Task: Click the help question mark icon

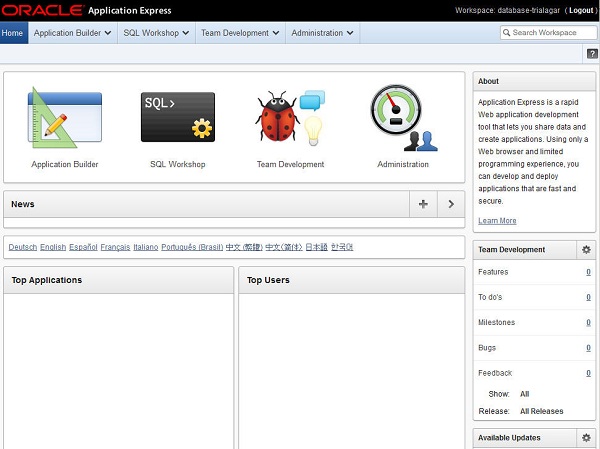Action: (592, 54)
